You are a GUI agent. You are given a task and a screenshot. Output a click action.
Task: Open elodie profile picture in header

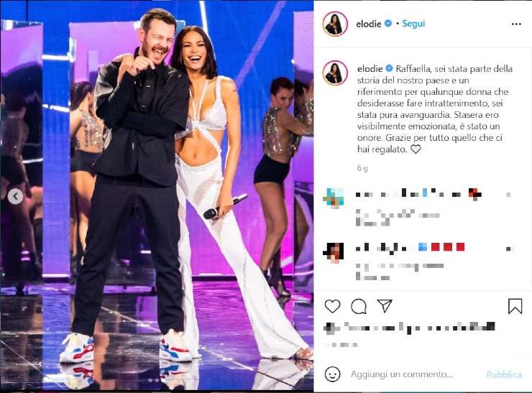335,24
